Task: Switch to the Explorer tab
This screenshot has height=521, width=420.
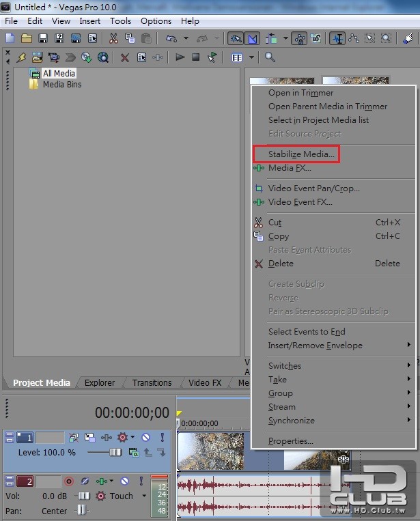Action: 99,383
